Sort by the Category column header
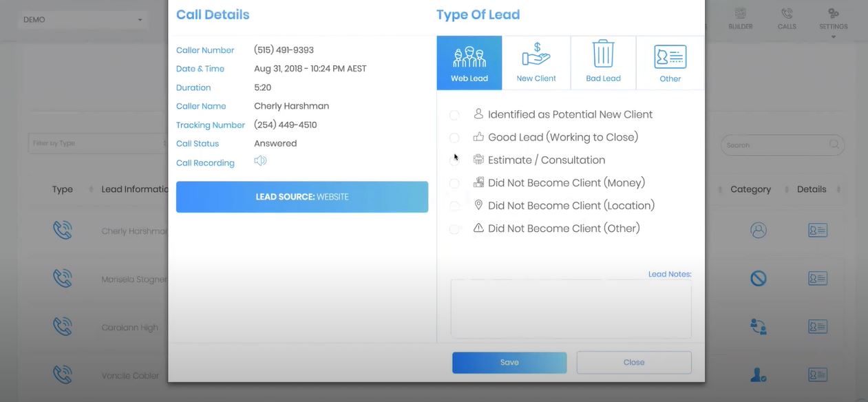 (x=750, y=189)
